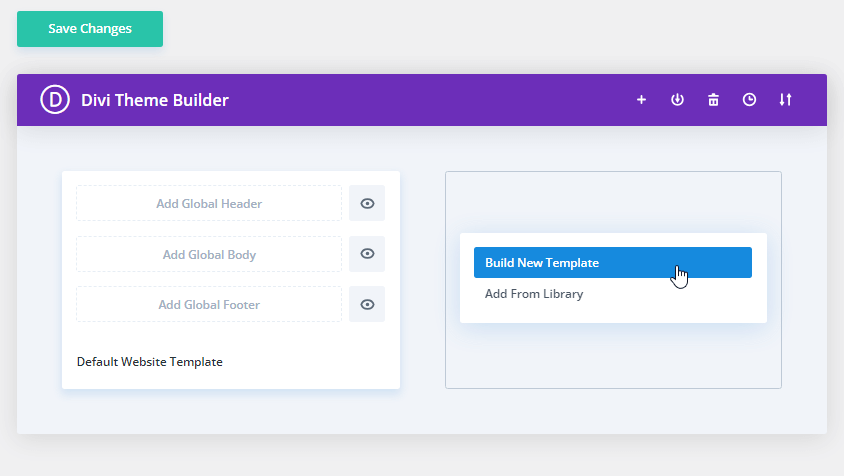Open the history clock icon
This screenshot has width=844, height=476.
tap(749, 100)
